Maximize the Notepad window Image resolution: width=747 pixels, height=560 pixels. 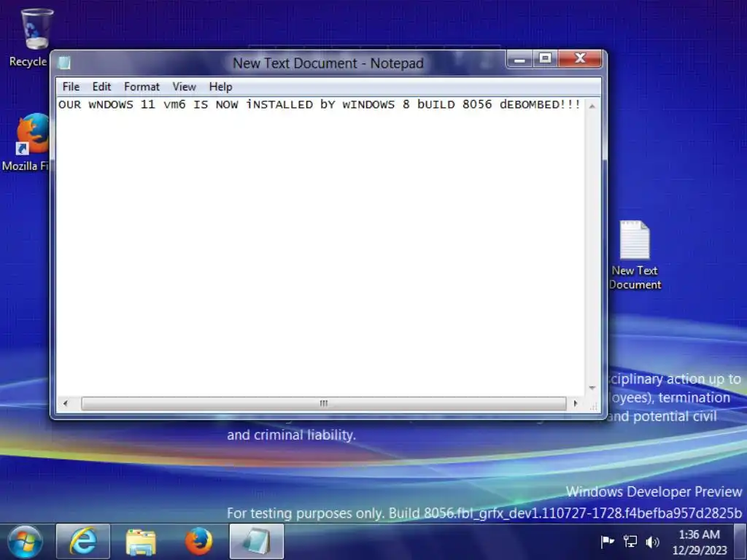click(545, 59)
